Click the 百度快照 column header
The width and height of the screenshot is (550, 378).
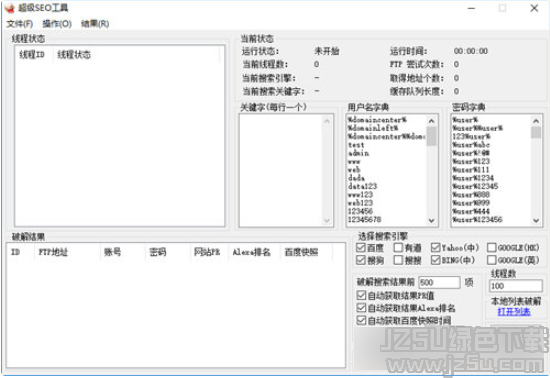306,252
